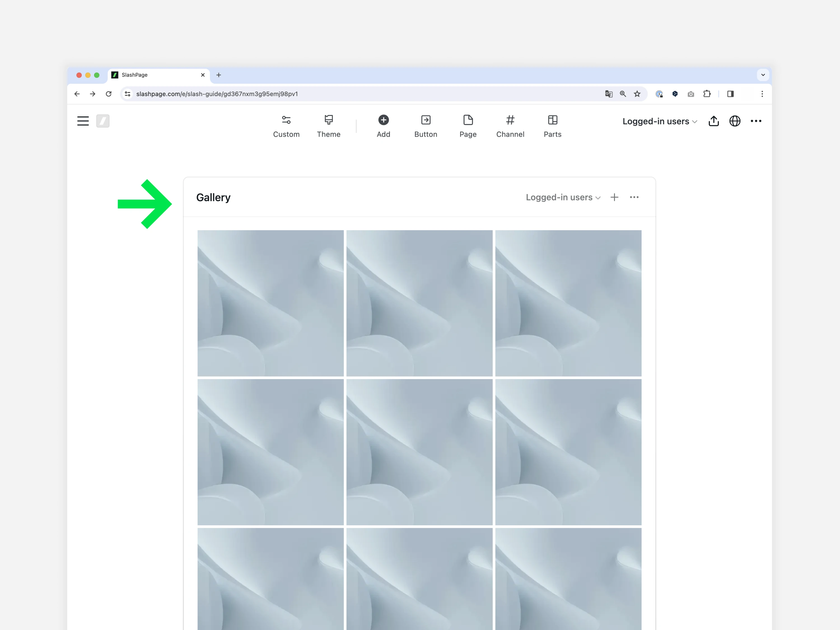Click the share upload icon
Viewport: 840px width, 630px height.
point(713,121)
